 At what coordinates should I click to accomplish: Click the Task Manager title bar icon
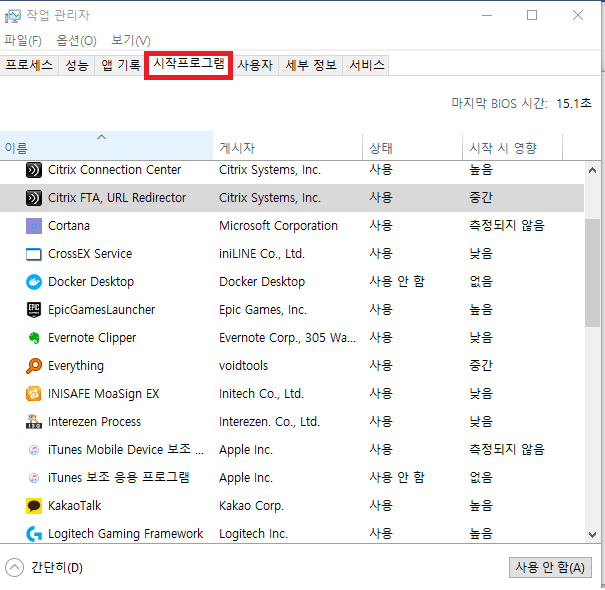pos(12,16)
